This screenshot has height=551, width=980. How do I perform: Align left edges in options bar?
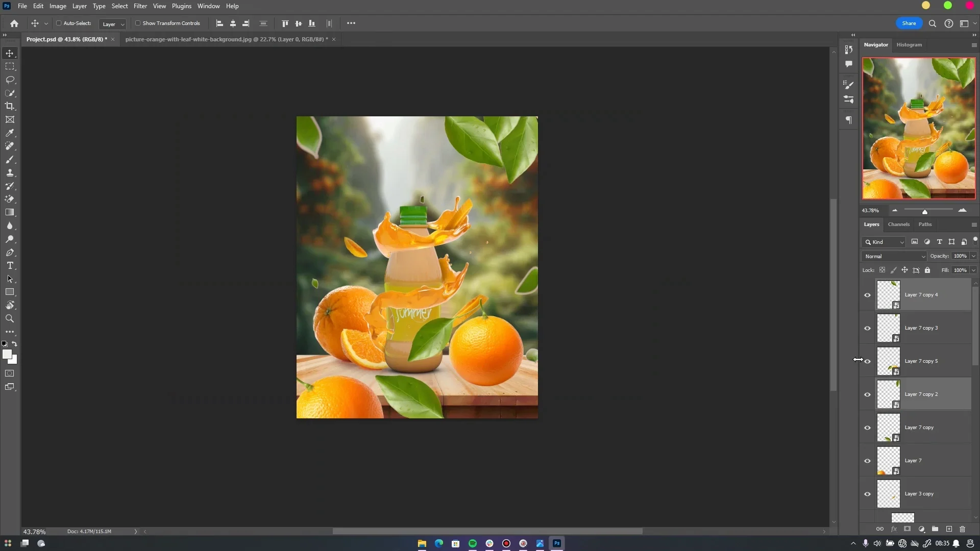[x=219, y=23]
